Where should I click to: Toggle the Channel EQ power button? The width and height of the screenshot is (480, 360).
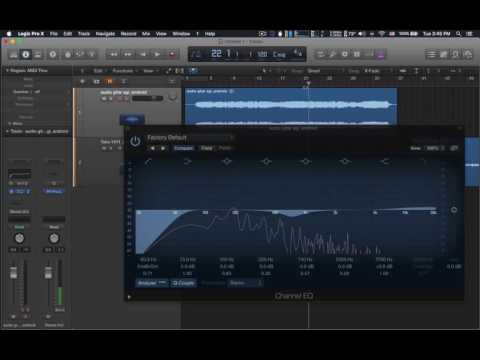tap(135, 141)
